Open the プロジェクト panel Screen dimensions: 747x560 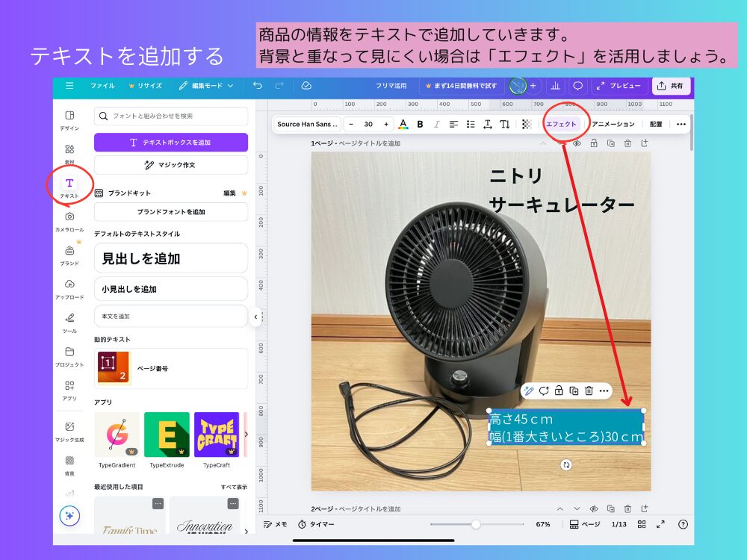tap(70, 351)
